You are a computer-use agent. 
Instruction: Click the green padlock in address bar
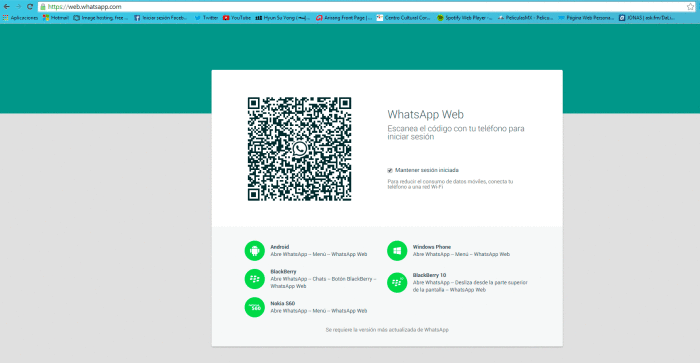click(x=43, y=7)
